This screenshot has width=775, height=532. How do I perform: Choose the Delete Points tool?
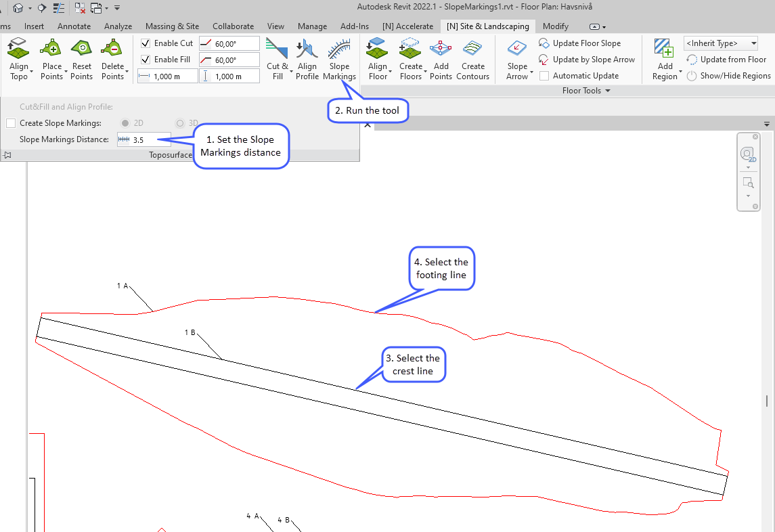112,60
